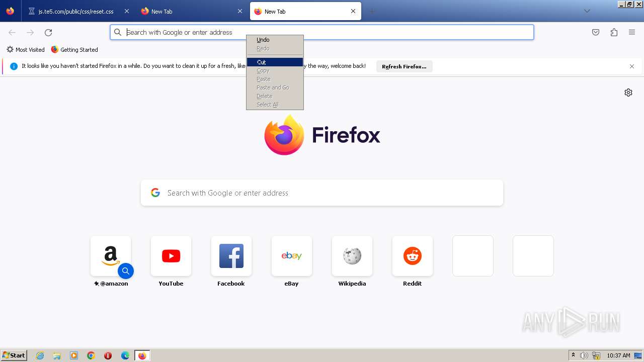Click first empty shortcut placeholder after Reddit
644x362 pixels.
click(x=473, y=256)
